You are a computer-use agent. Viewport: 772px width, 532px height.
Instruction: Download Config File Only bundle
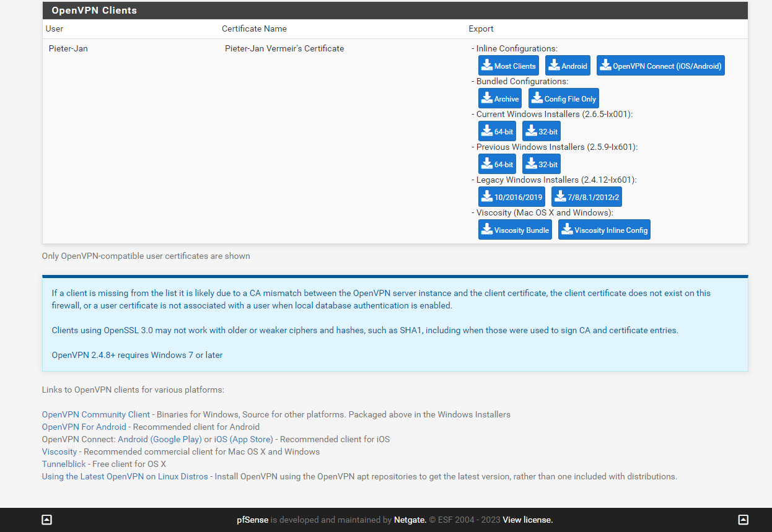[563, 98]
